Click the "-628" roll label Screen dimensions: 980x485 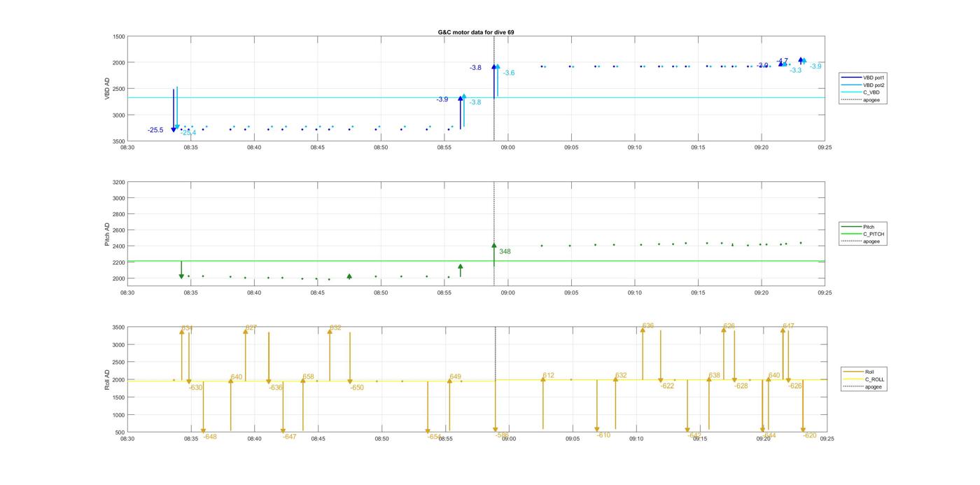[741, 386]
